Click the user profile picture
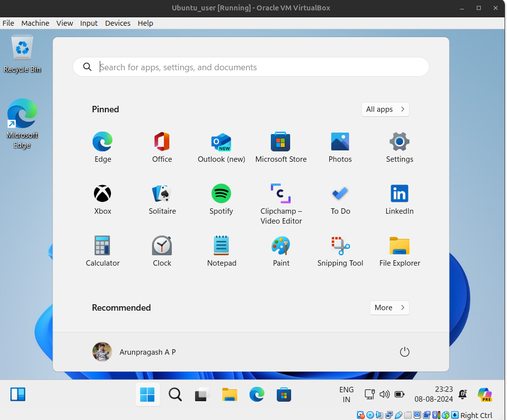 pyautogui.click(x=102, y=352)
